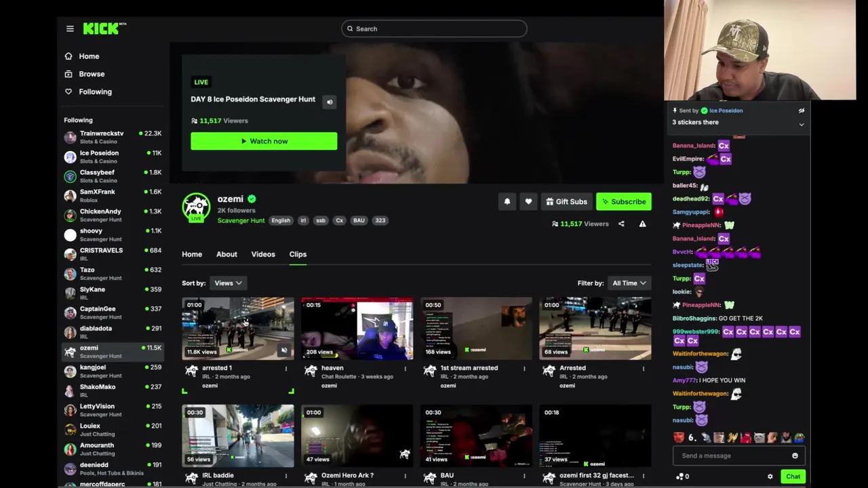Click the magnifier icon in search bar
868x488 pixels.
[x=350, y=28]
